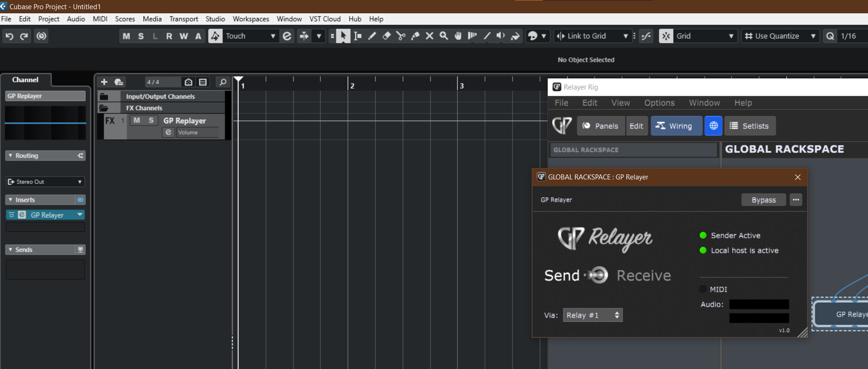Image resolution: width=868 pixels, height=369 pixels.
Task: Click the Find Tracks search icon
Action: click(223, 82)
